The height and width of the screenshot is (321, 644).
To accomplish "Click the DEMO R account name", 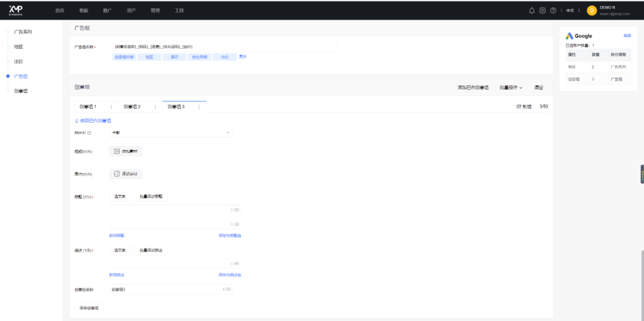I will tap(608, 7).
